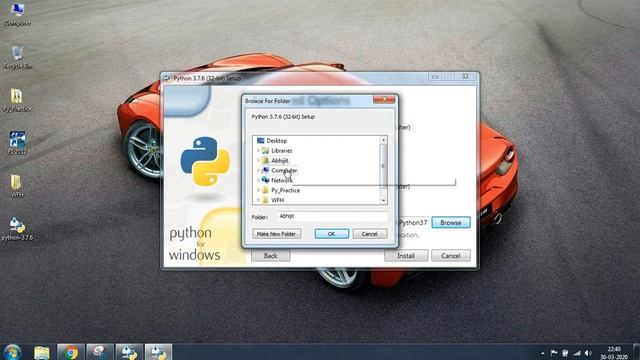Open the network signal tray icon
This screenshot has height=360, width=640.
click(x=577, y=353)
